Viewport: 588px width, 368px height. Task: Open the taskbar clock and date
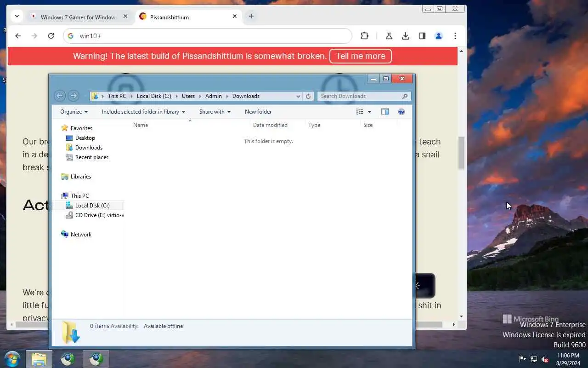click(x=568, y=359)
